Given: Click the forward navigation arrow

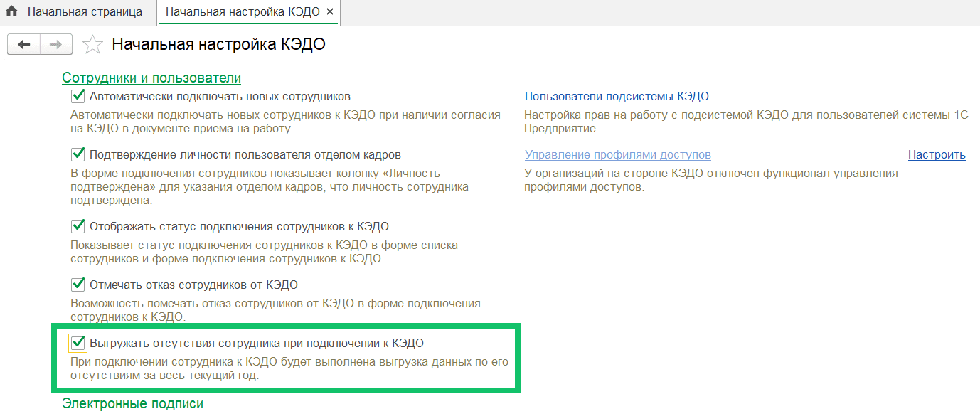Looking at the screenshot, I should (x=55, y=44).
